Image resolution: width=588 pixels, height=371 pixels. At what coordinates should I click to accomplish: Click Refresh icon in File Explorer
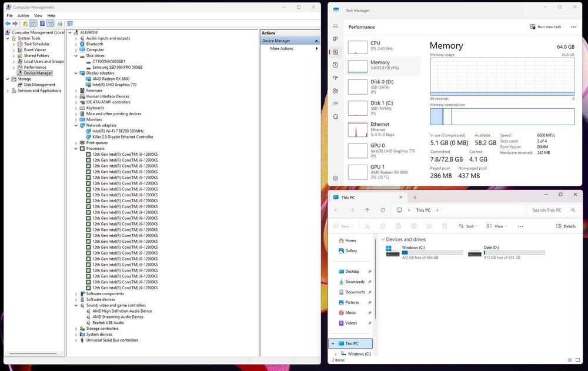pyautogui.click(x=383, y=210)
